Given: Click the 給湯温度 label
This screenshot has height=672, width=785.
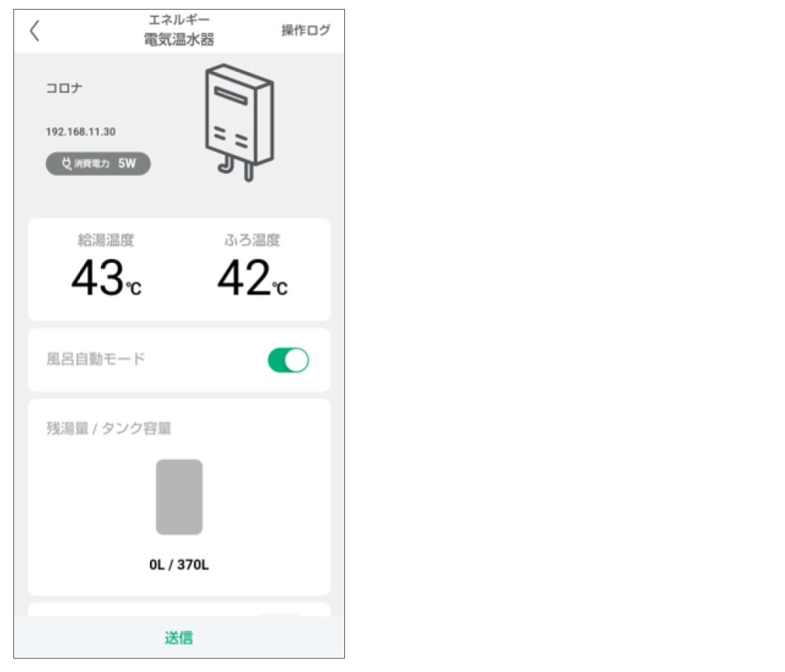Looking at the screenshot, I should [x=105, y=240].
